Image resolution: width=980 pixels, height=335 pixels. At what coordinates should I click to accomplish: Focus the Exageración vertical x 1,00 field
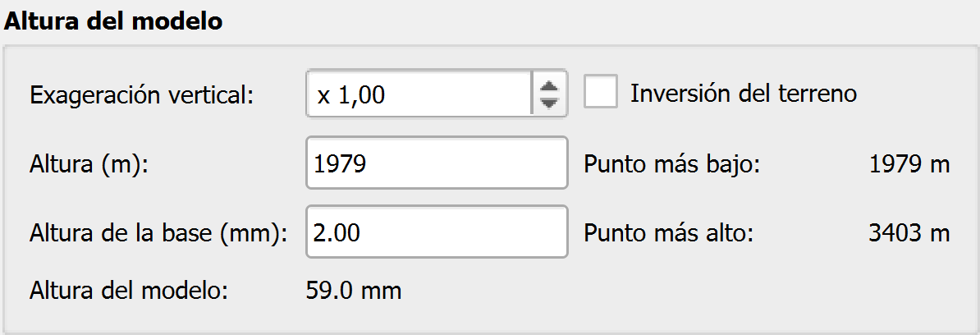tap(419, 94)
